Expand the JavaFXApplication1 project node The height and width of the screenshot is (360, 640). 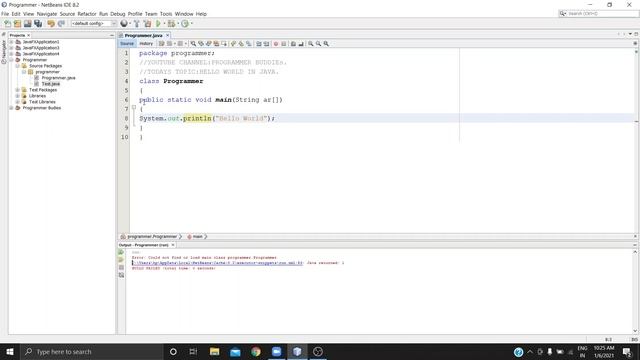point(11,42)
